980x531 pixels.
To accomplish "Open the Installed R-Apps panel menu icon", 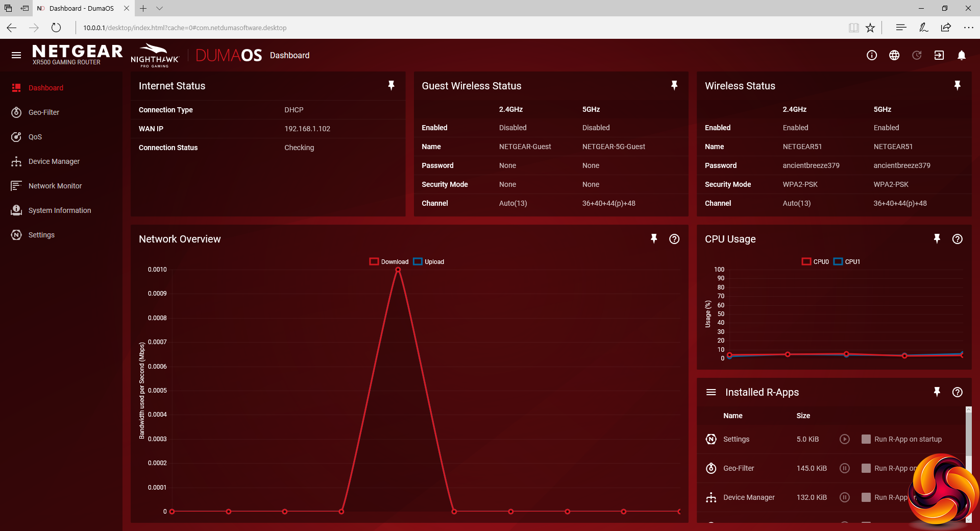I will tap(711, 392).
